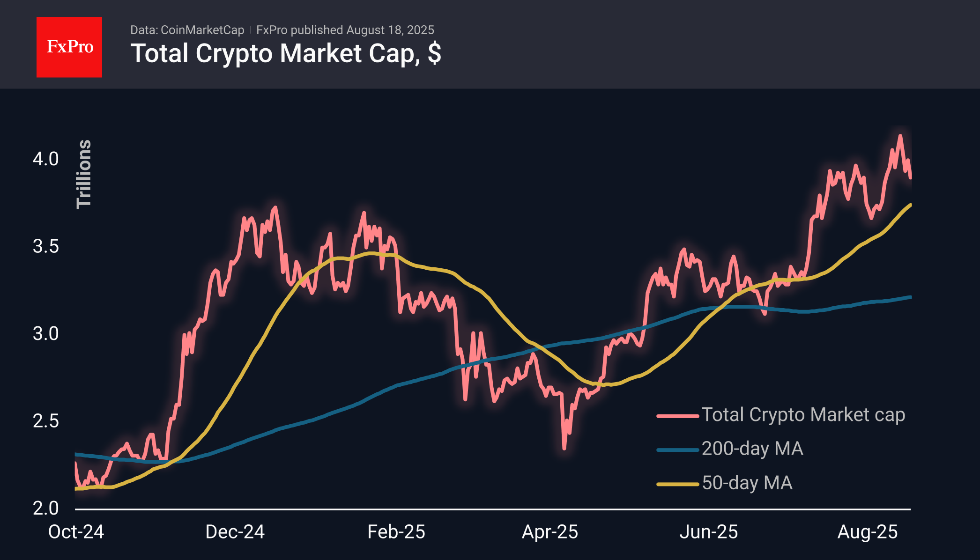Image resolution: width=980 pixels, height=560 pixels.
Task: Click the red FxPro logo
Action: pyautogui.click(x=69, y=47)
